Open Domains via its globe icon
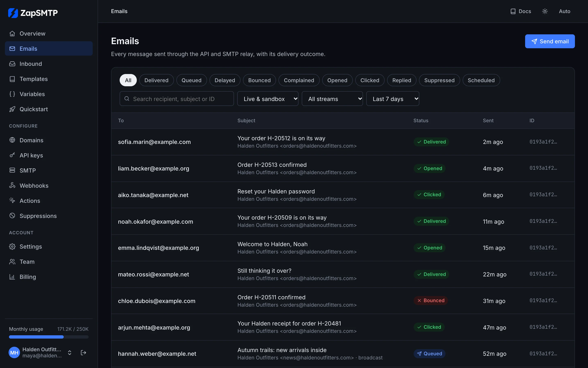 tap(12, 140)
